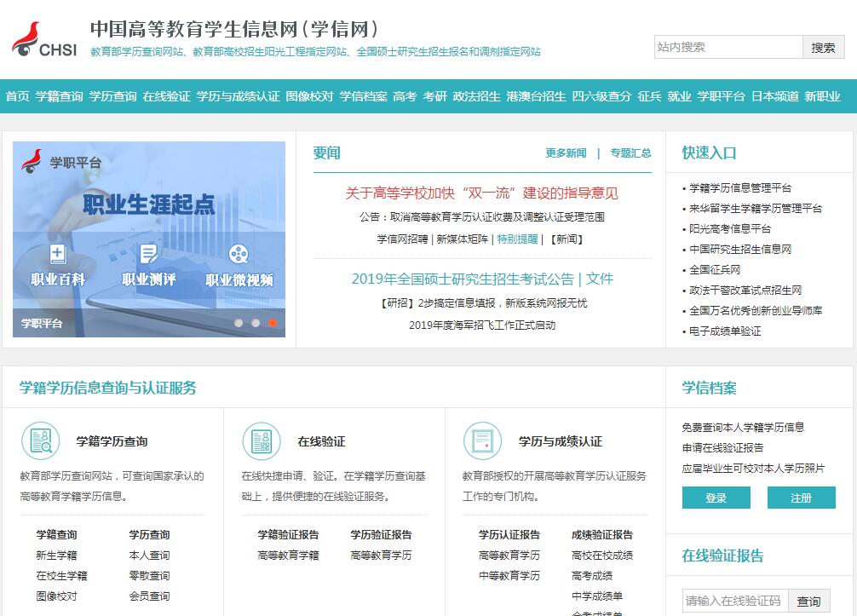Select the third orange banner dot
857x616 pixels.
(x=273, y=323)
